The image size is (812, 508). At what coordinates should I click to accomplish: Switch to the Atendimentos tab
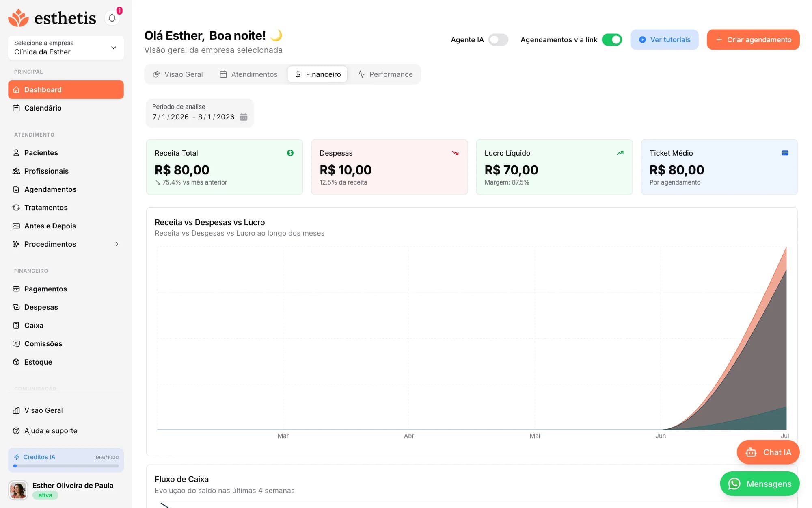(248, 74)
